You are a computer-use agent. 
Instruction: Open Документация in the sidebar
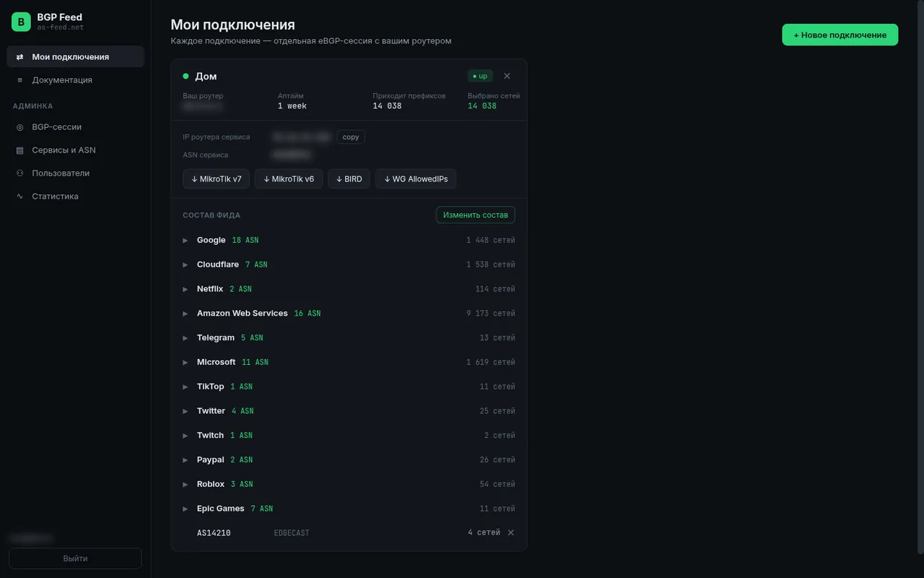click(75, 80)
